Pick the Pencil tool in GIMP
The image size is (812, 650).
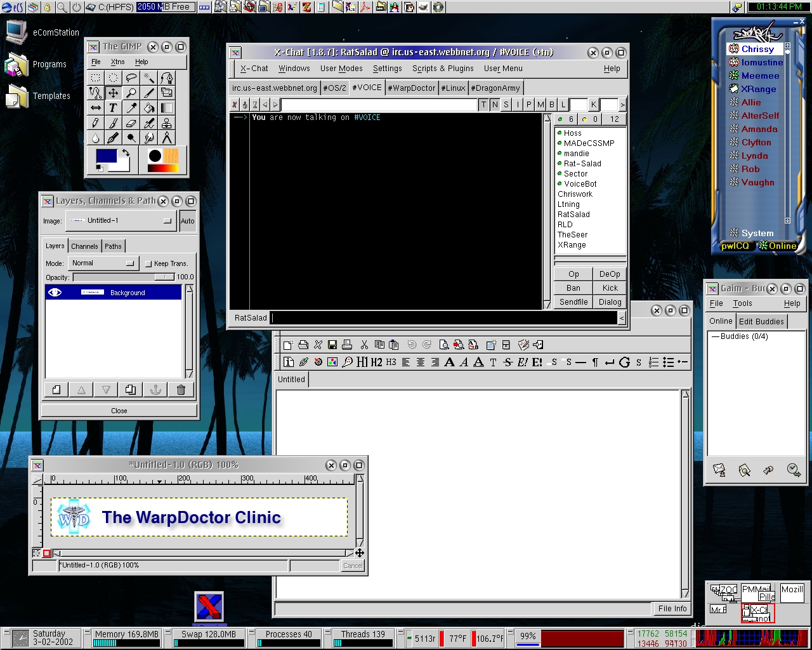[x=95, y=123]
